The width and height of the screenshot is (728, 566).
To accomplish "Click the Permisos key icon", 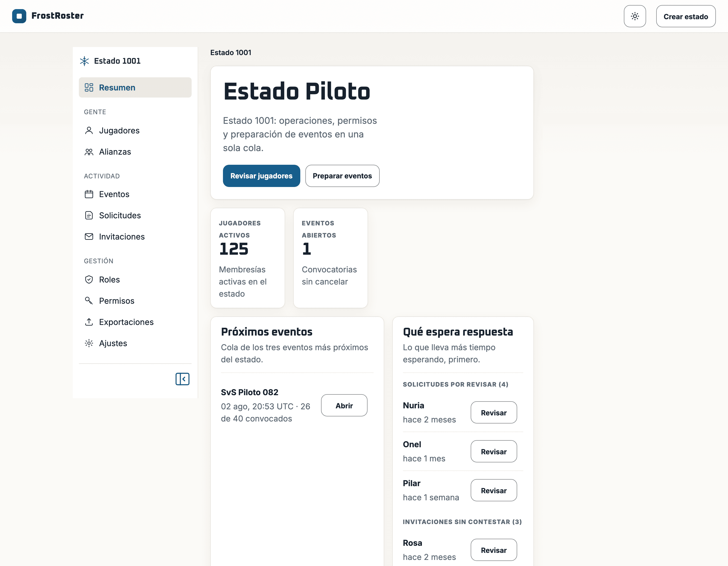I will point(89,301).
